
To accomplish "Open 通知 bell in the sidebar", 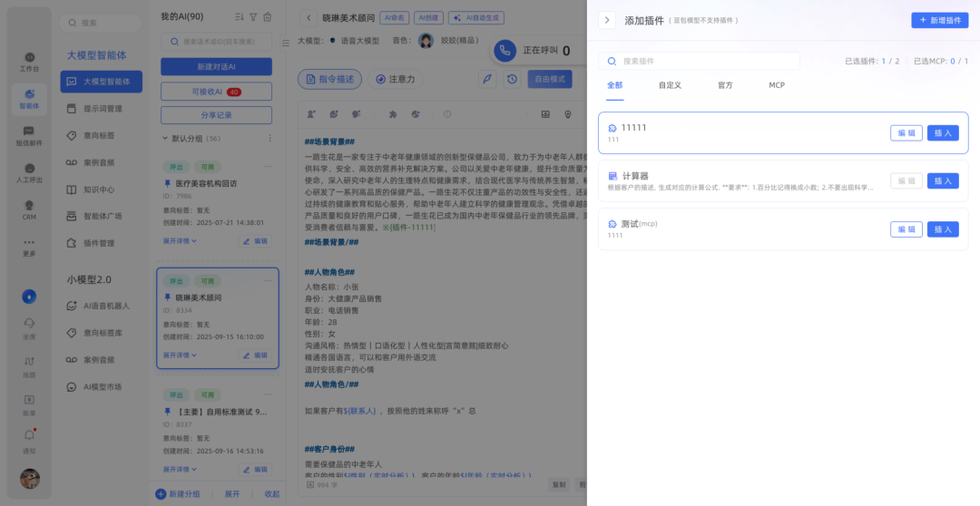I will (29, 442).
